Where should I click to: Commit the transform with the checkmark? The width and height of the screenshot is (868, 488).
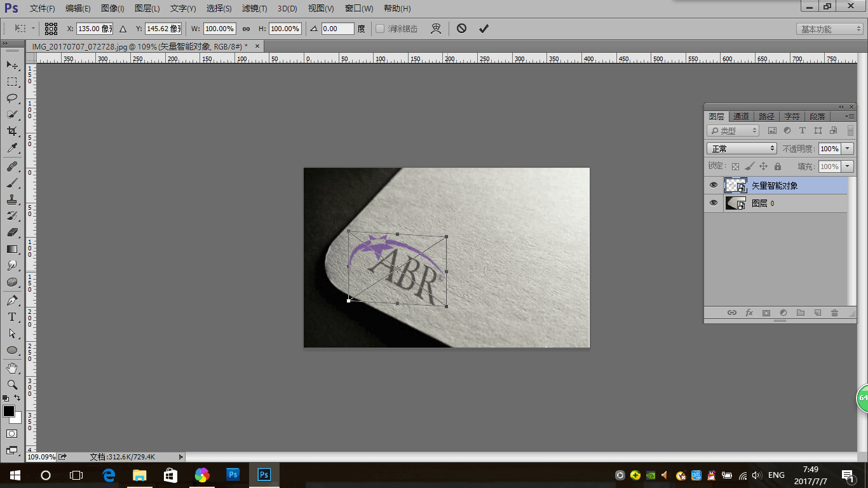484,29
